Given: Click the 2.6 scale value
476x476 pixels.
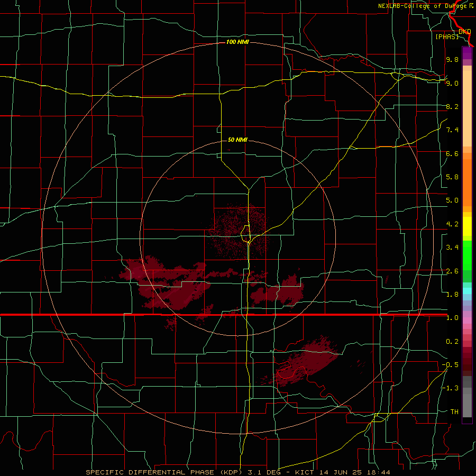Looking at the screenshot, I should click(452, 271).
